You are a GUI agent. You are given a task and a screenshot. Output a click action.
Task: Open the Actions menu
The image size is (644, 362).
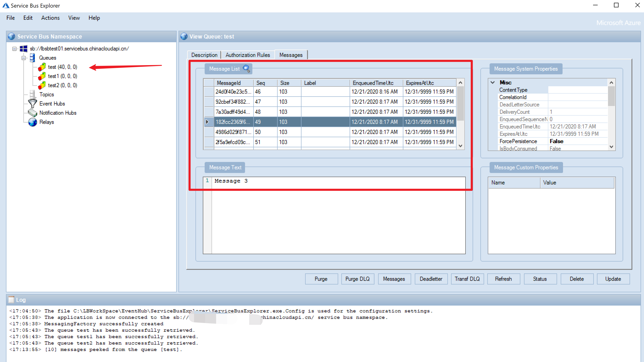50,18
